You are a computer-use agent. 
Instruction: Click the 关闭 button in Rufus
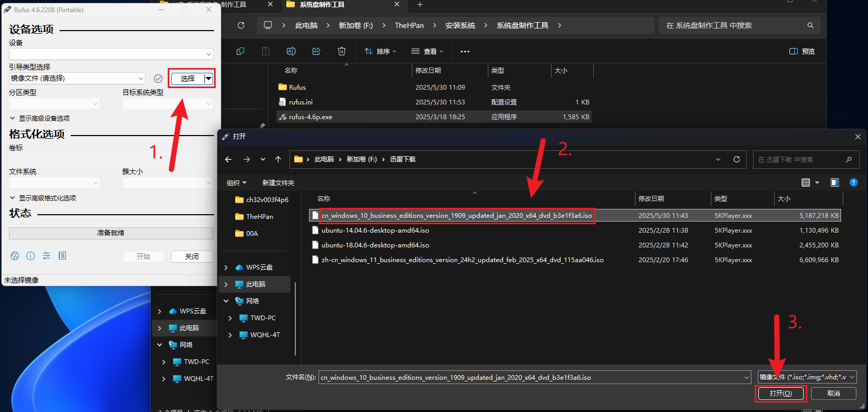click(192, 256)
